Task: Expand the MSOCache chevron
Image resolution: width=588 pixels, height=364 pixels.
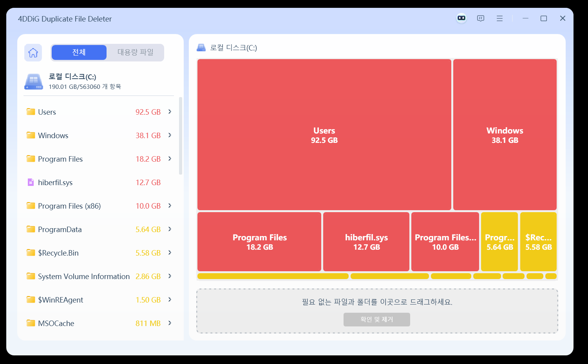Action: [170, 323]
